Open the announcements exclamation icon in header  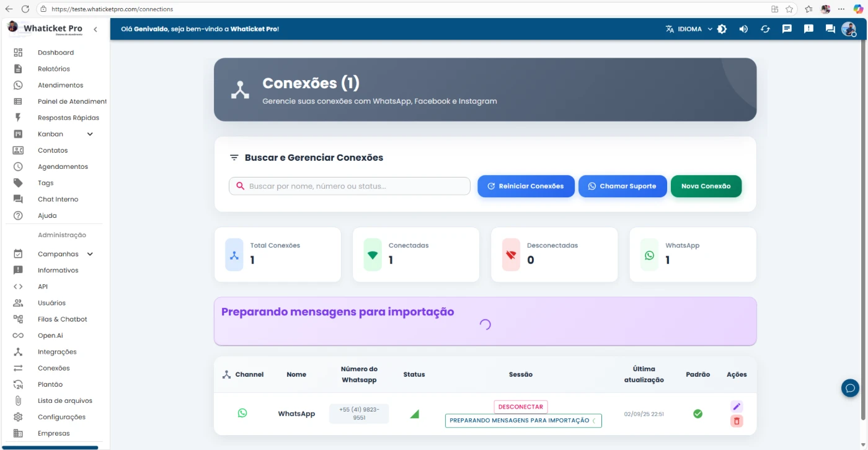click(x=808, y=29)
